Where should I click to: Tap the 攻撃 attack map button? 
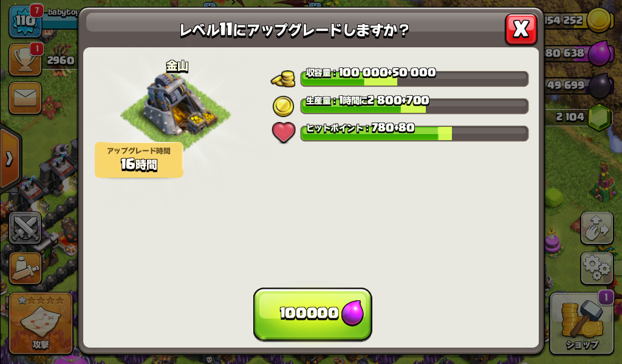click(41, 323)
